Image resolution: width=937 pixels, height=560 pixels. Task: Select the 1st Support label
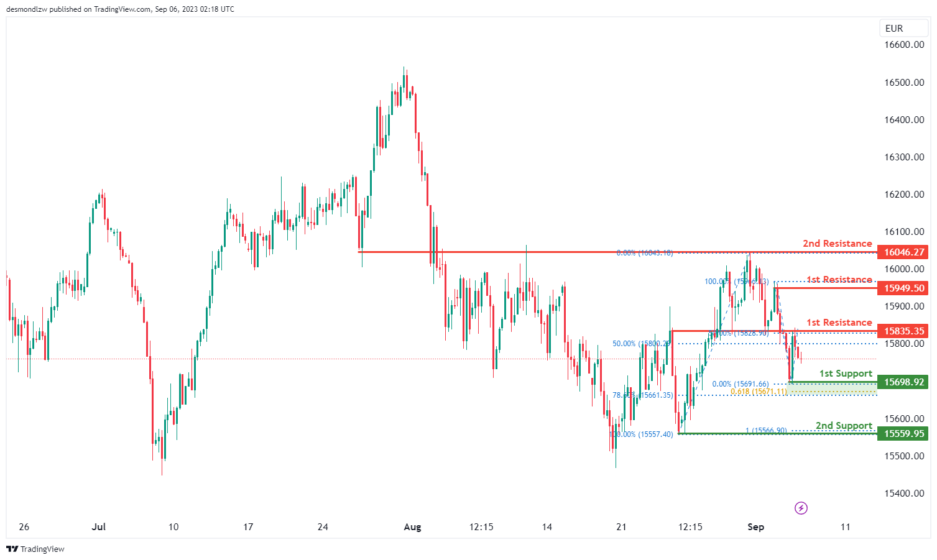coord(846,373)
